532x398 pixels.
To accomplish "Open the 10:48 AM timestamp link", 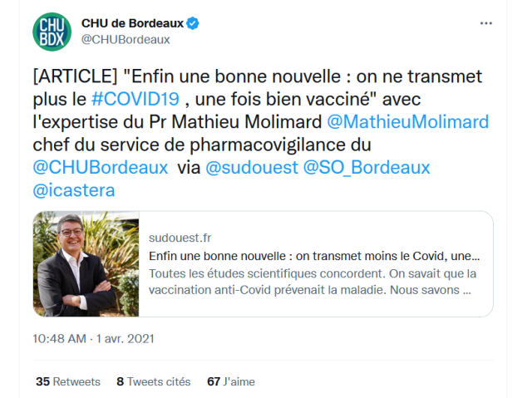I will (59, 339).
